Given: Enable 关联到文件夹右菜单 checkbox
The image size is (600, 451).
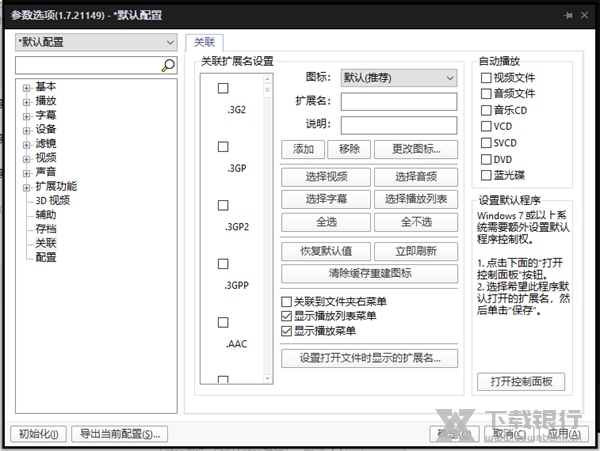Looking at the screenshot, I should point(287,301).
